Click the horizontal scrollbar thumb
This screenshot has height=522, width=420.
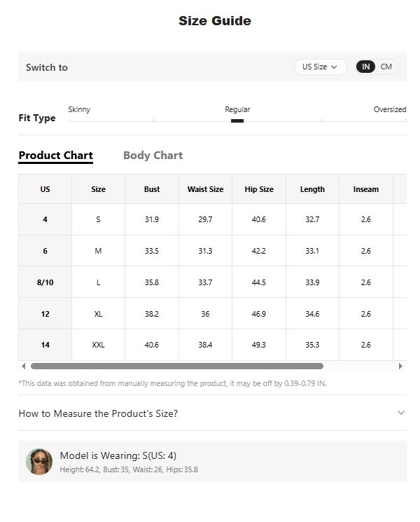177,366
